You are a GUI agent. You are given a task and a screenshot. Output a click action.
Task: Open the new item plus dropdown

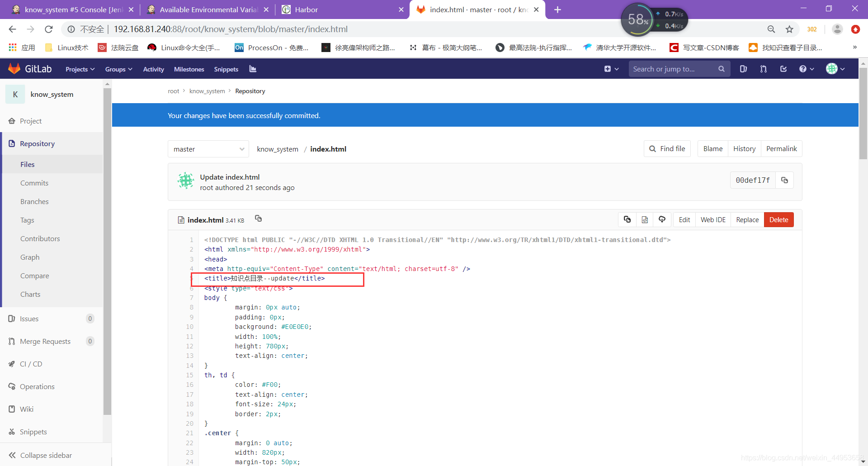[x=611, y=69]
